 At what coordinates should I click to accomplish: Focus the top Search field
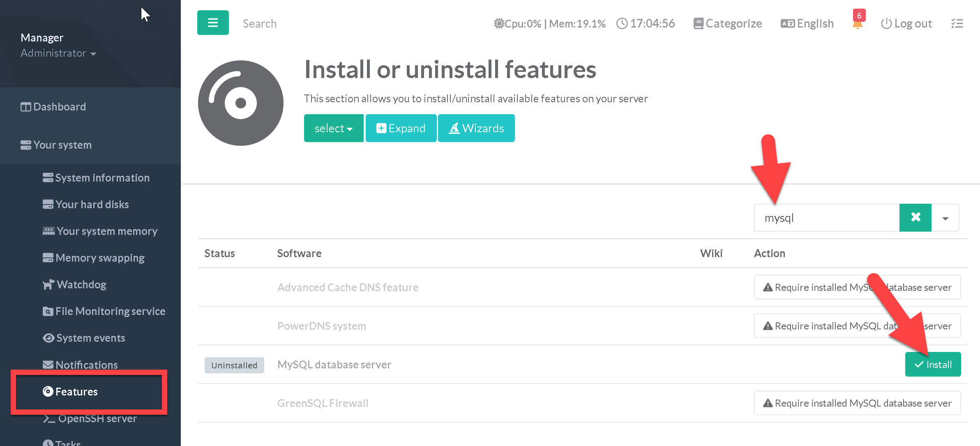[260, 24]
